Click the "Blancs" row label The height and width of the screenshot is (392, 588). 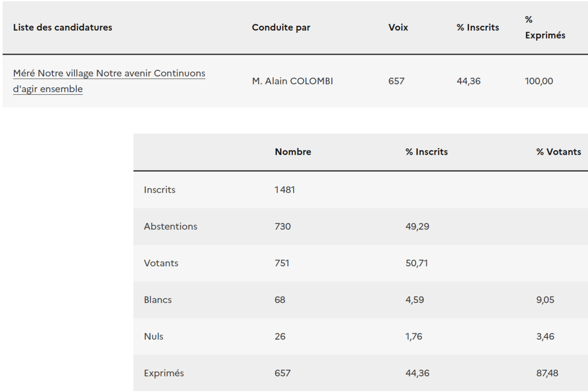157,300
